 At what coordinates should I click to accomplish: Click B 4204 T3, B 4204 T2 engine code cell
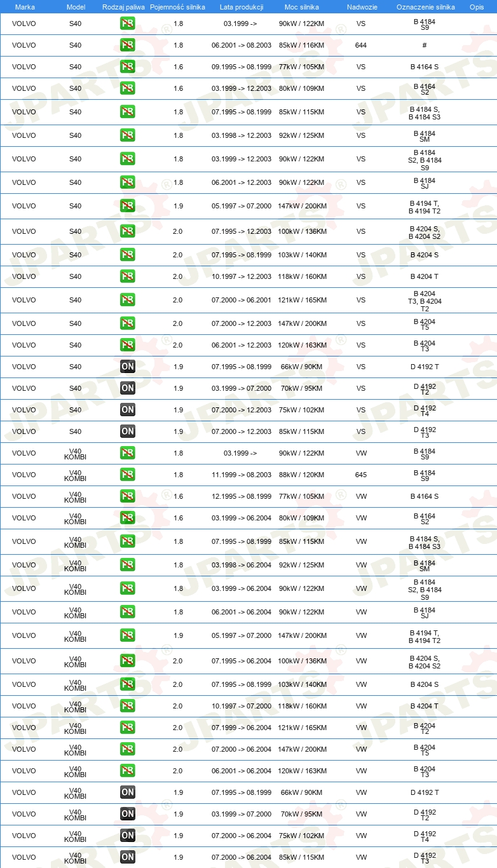[425, 301]
